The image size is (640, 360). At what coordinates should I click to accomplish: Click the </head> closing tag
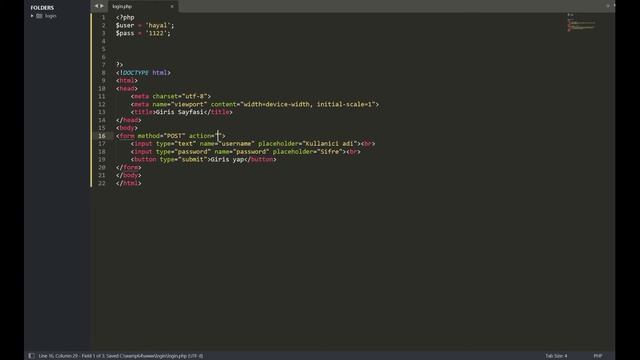pos(129,120)
